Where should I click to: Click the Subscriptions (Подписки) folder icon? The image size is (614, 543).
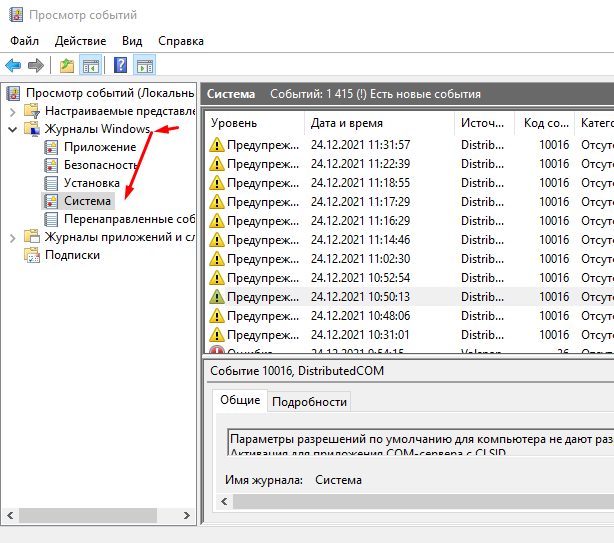pos(32,255)
